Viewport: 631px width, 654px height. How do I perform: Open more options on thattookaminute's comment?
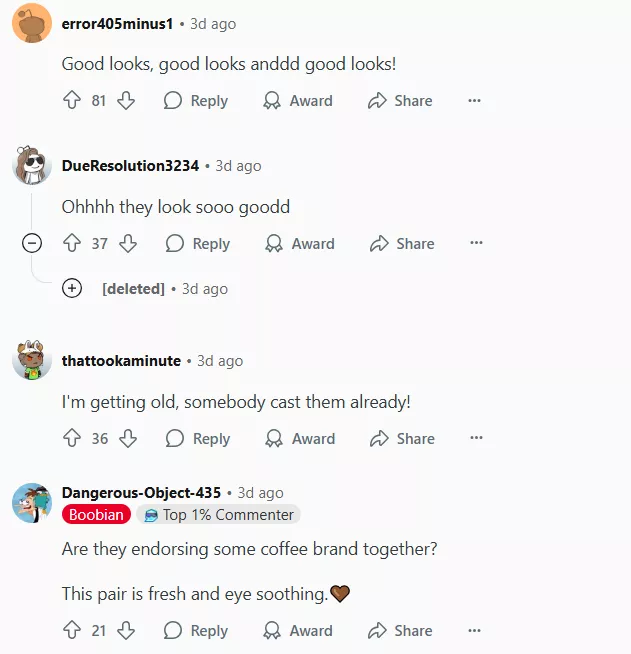476,438
